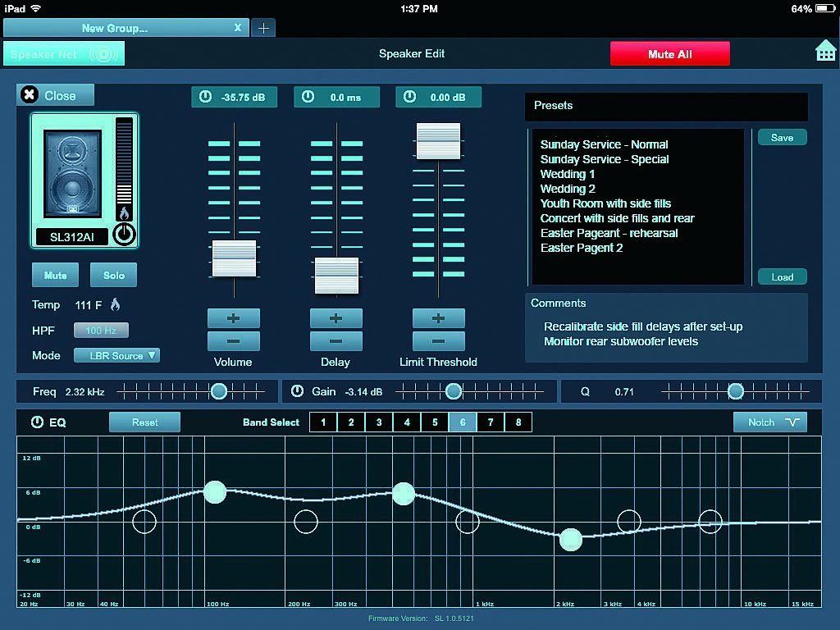Reset the EQ curve
The width and height of the screenshot is (840, 630).
(x=144, y=422)
